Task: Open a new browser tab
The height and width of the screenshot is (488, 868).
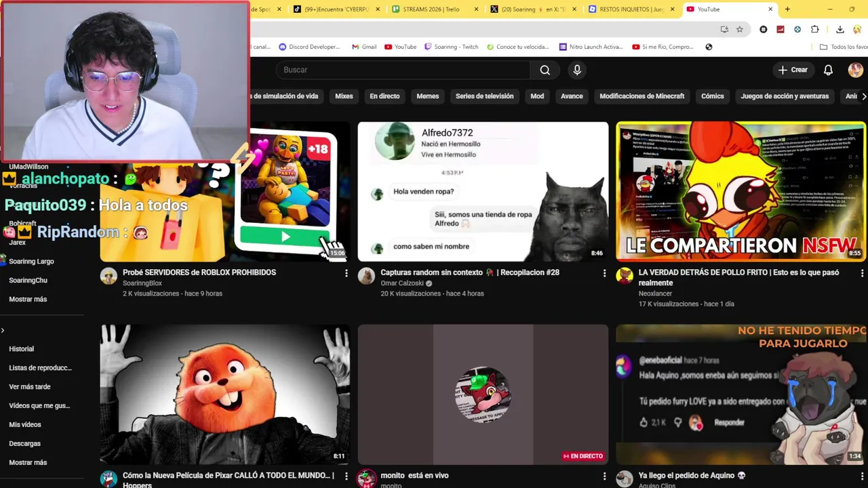Action: pos(787,9)
